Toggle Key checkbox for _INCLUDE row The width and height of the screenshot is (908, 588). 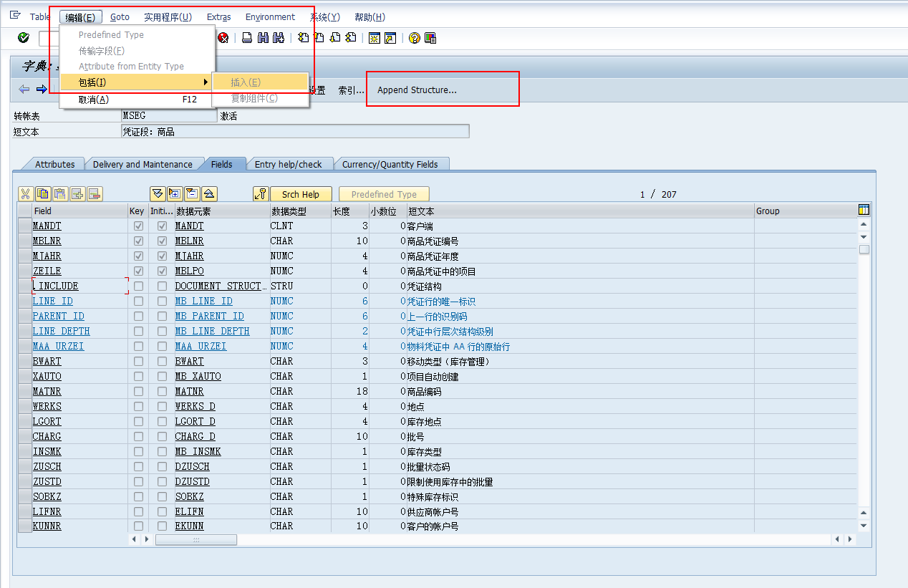pyautogui.click(x=138, y=286)
